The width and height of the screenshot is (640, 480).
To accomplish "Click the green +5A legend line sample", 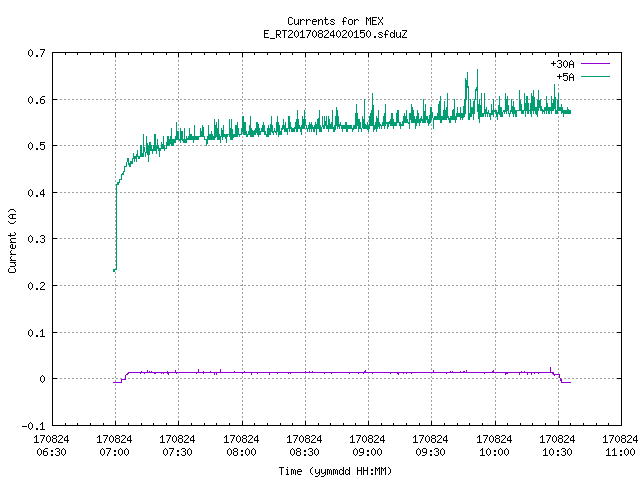I will point(595,76).
